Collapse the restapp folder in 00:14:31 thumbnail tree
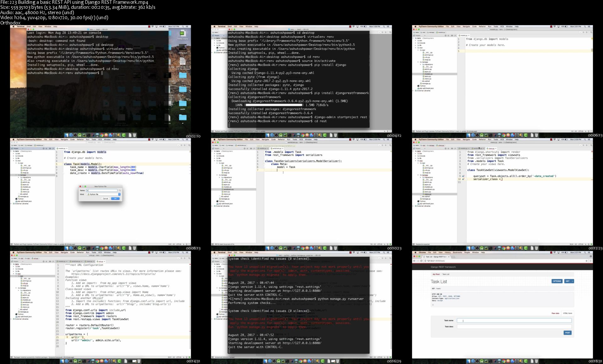Screen dimensions: 603x364 click(x=16, y=288)
